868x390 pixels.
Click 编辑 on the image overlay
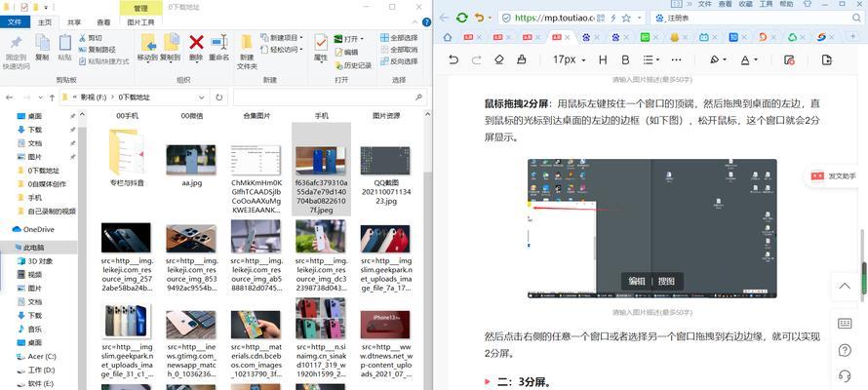[x=637, y=281]
